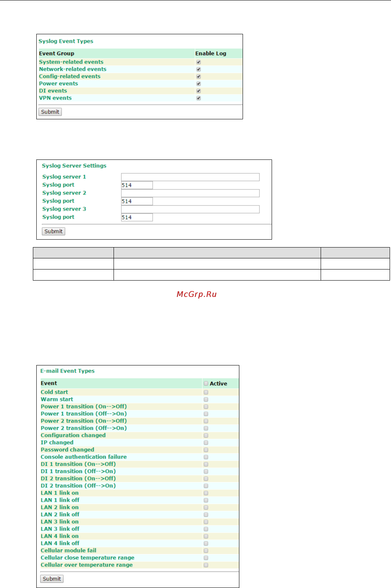Enable IP changed e-mail event
This screenshot has width=391, height=588.
(206, 443)
